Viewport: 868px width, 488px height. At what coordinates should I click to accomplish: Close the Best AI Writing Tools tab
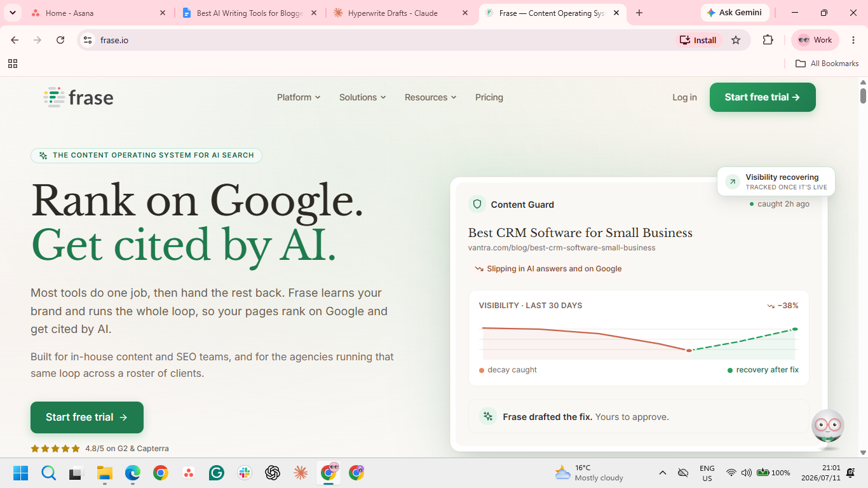(314, 13)
